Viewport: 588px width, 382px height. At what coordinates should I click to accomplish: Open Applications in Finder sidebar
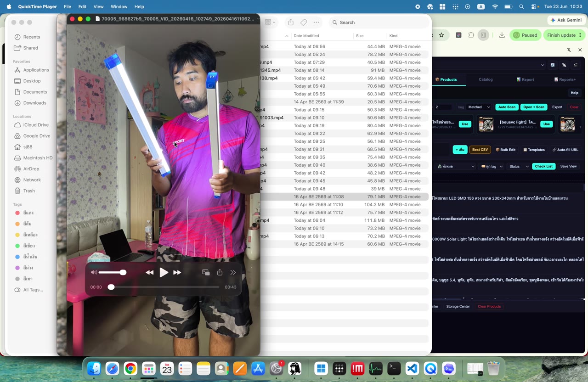coord(36,70)
